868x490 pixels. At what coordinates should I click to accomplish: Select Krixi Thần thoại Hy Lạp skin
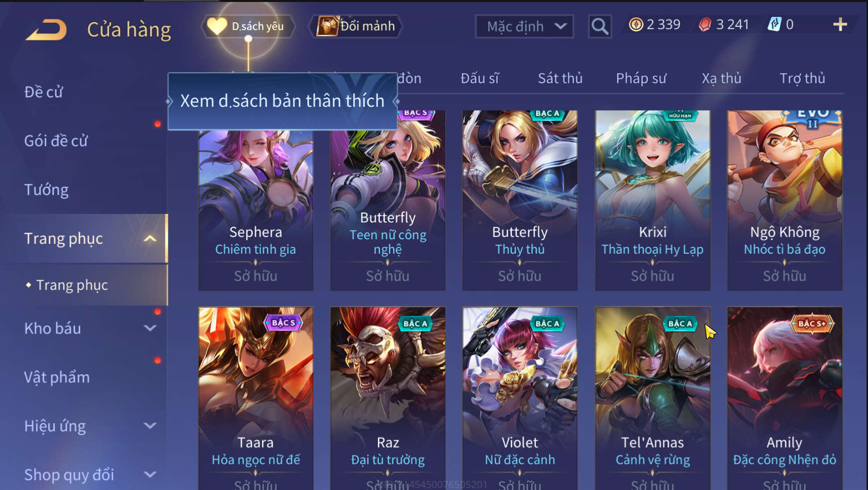click(652, 200)
